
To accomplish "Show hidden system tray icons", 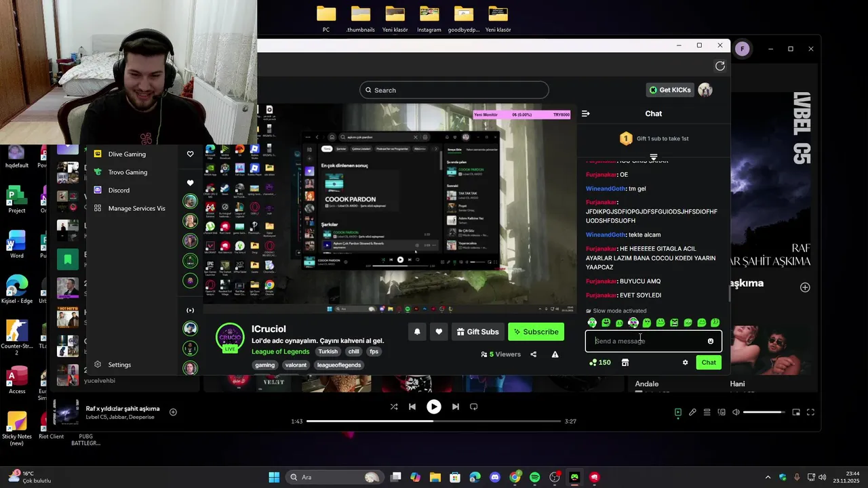I will [x=768, y=477].
